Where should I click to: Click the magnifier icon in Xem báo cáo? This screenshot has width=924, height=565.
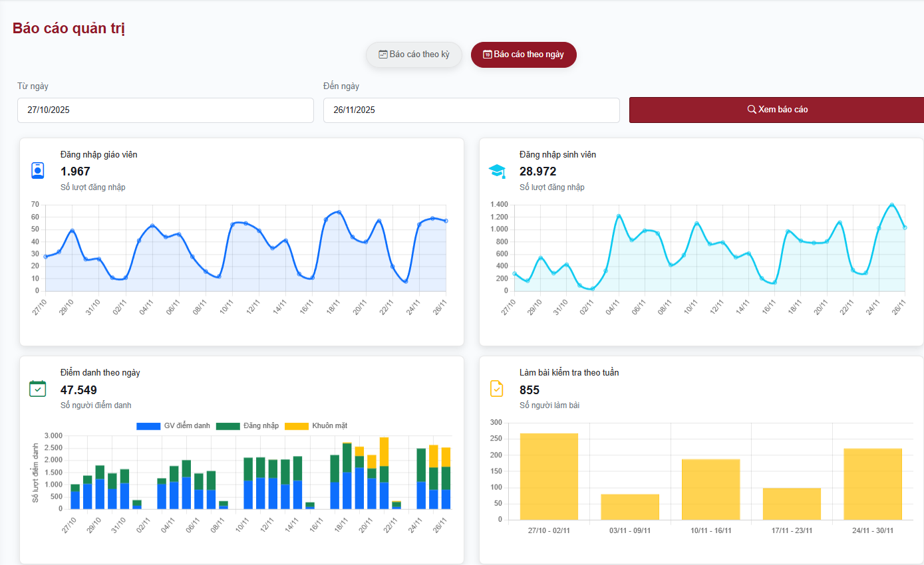[x=751, y=110]
